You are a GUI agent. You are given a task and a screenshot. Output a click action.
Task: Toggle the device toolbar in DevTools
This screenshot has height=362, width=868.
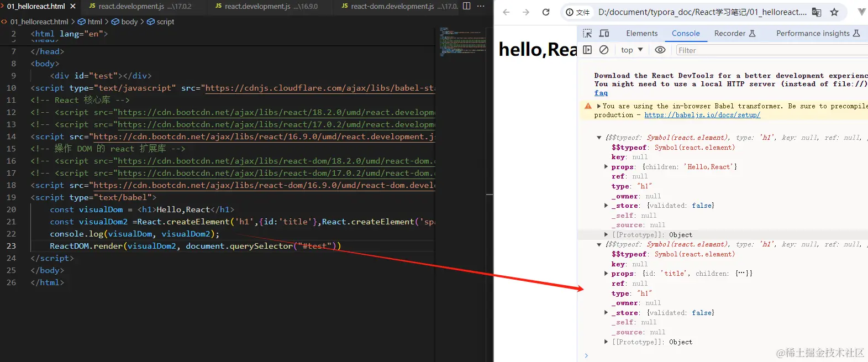tap(604, 33)
